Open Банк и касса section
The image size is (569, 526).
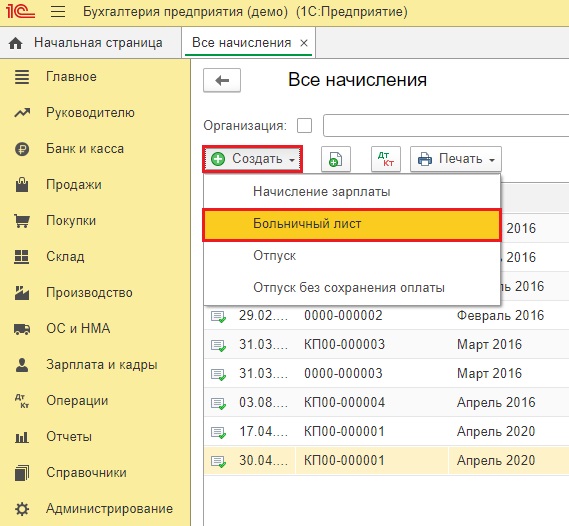coord(85,149)
